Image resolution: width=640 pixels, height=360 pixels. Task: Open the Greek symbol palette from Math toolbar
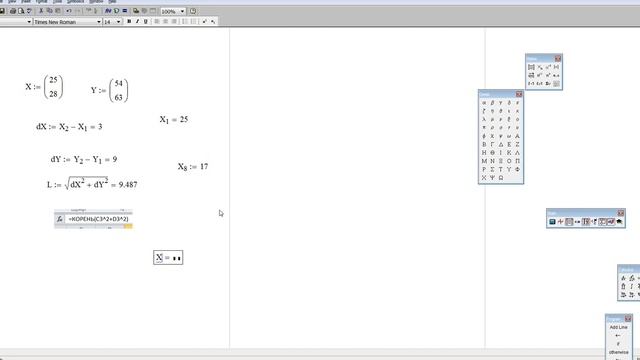(x=611, y=222)
